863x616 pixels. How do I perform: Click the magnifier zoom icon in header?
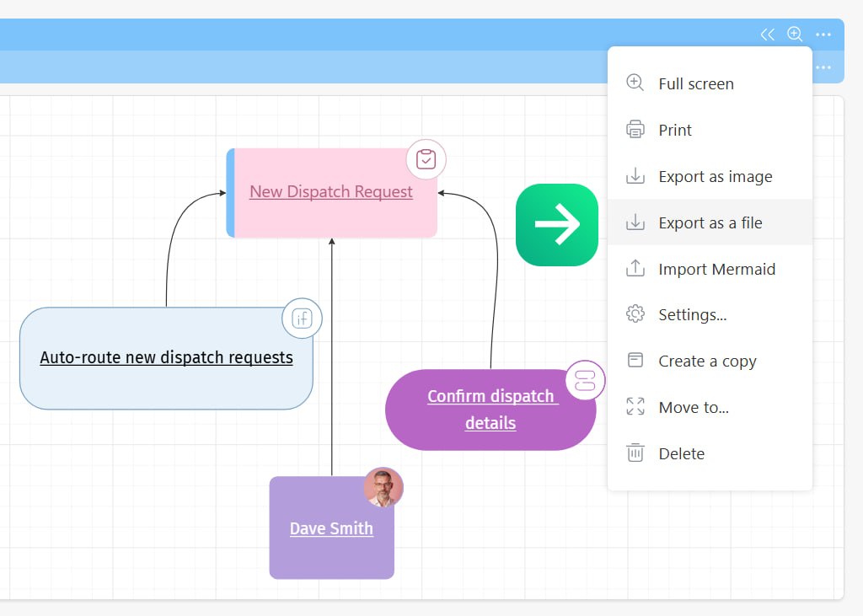click(x=794, y=35)
